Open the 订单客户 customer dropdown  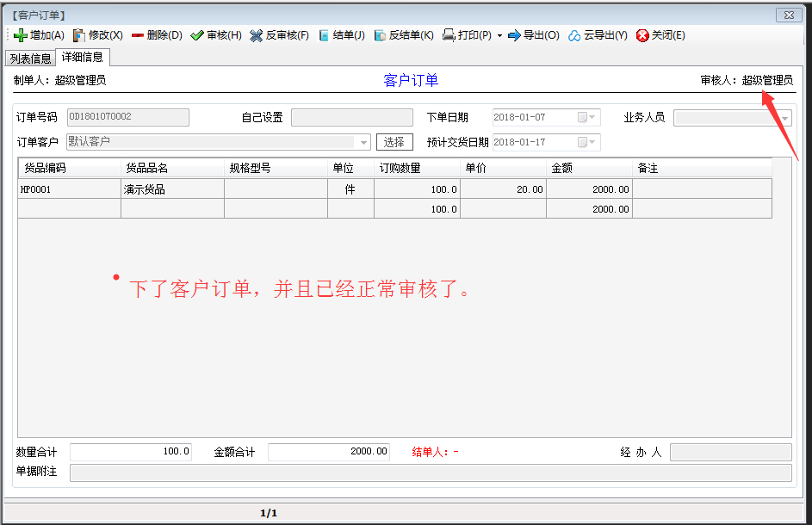tap(363, 141)
